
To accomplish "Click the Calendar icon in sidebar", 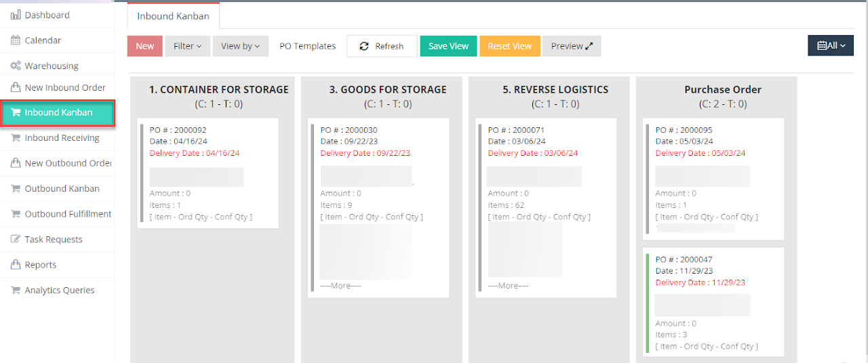I will point(16,41).
